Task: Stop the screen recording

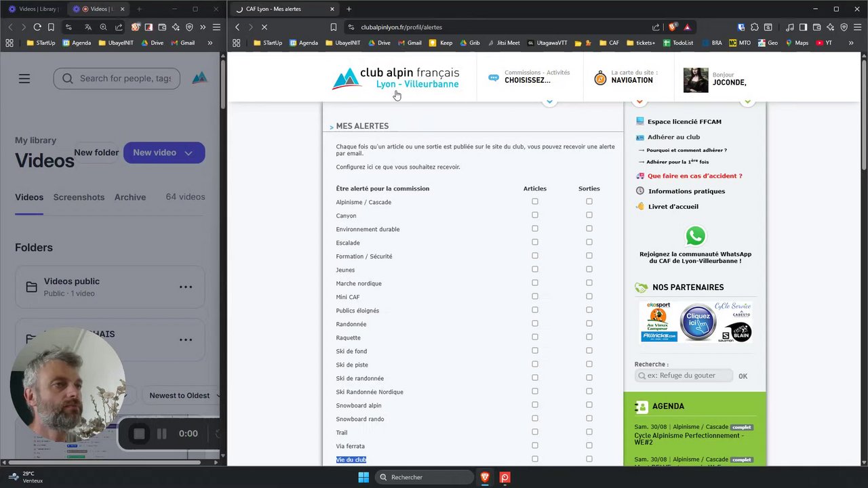Action: [139, 434]
